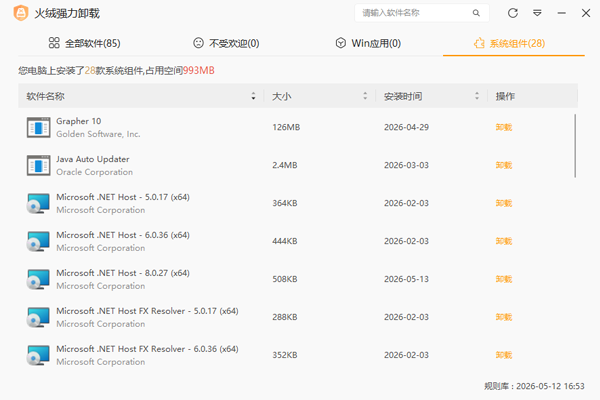
Task: Sort by 软件名称 column arrows
Action: click(x=253, y=96)
